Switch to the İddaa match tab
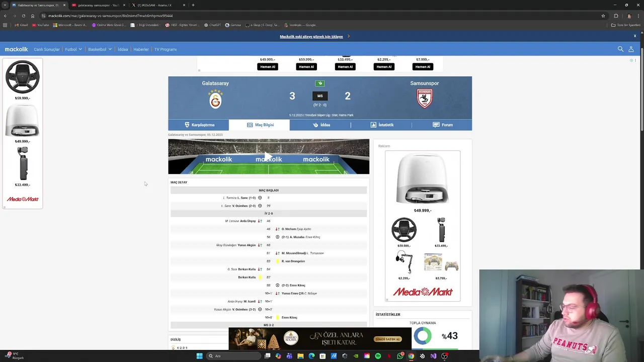The image size is (644, 362). 320,125
